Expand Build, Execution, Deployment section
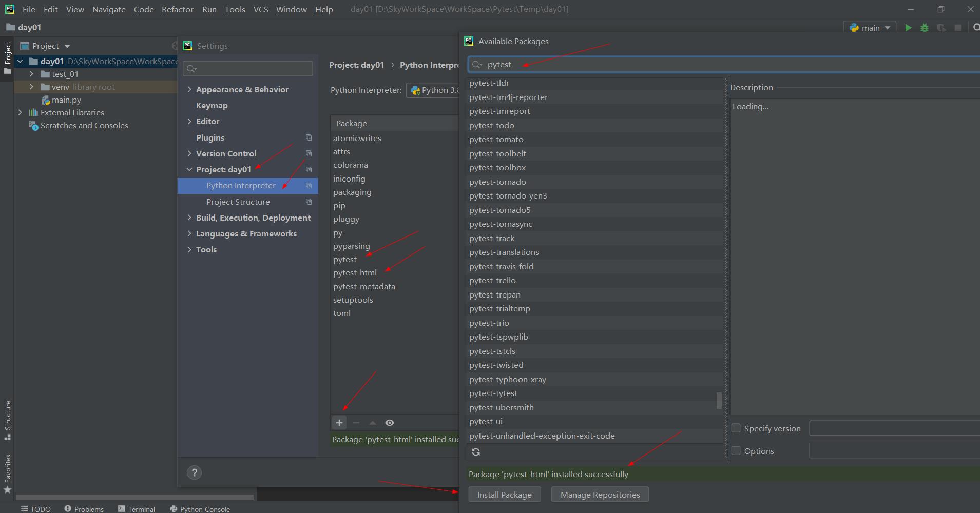The image size is (980, 513). [x=189, y=218]
